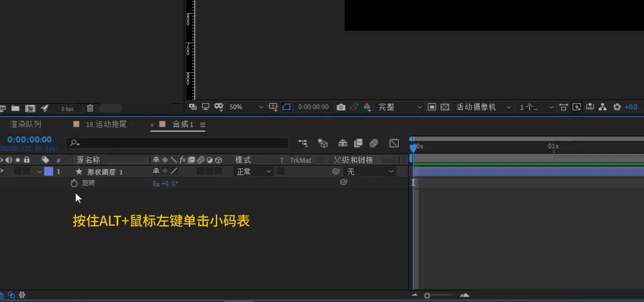This screenshot has width=644, height=302.
Task: Hide 形状图层 1 with the eye toggle
Action: pos(2,172)
